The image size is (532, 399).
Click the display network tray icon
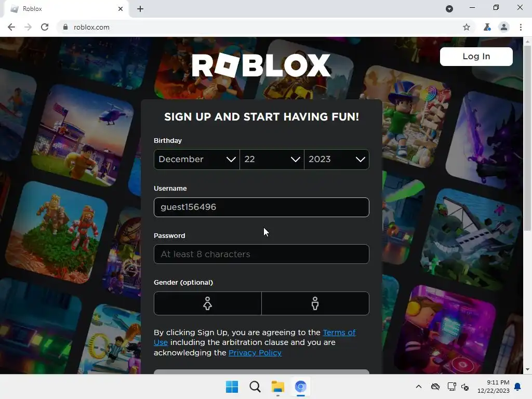451,387
